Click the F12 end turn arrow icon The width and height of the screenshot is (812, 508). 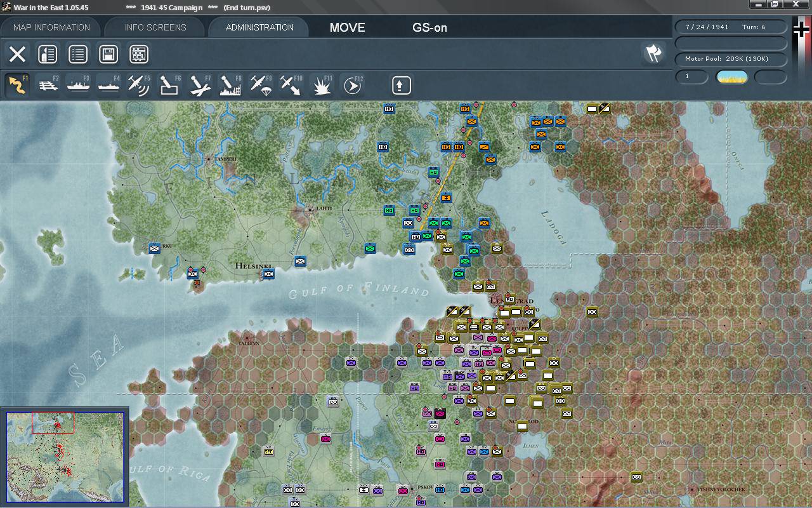pos(353,85)
